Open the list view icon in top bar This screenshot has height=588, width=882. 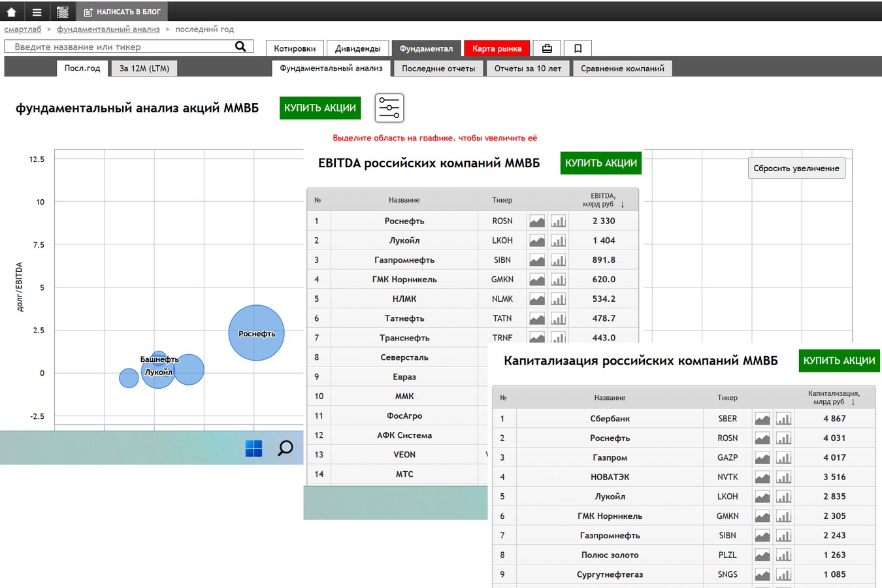point(63,12)
